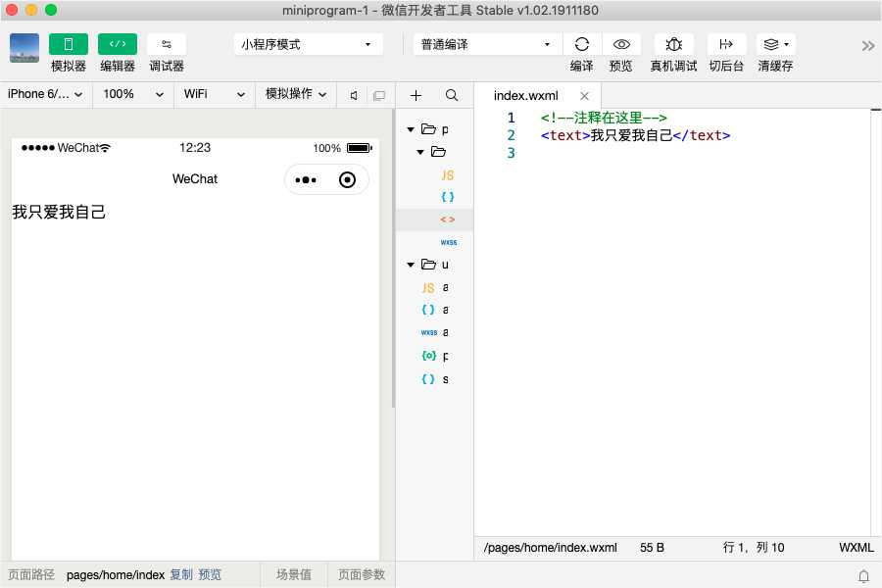Viewport: 882px width, 588px height.
Task: Click the comment on editor line 1
Action: pyautogui.click(x=604, y=118)
